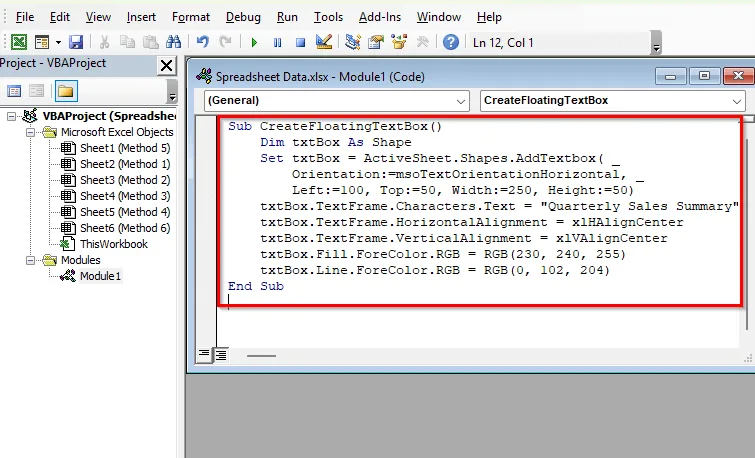This screenshot has width=755, height=458.
Task: Collapse the Modules folder
Action: 30,260
